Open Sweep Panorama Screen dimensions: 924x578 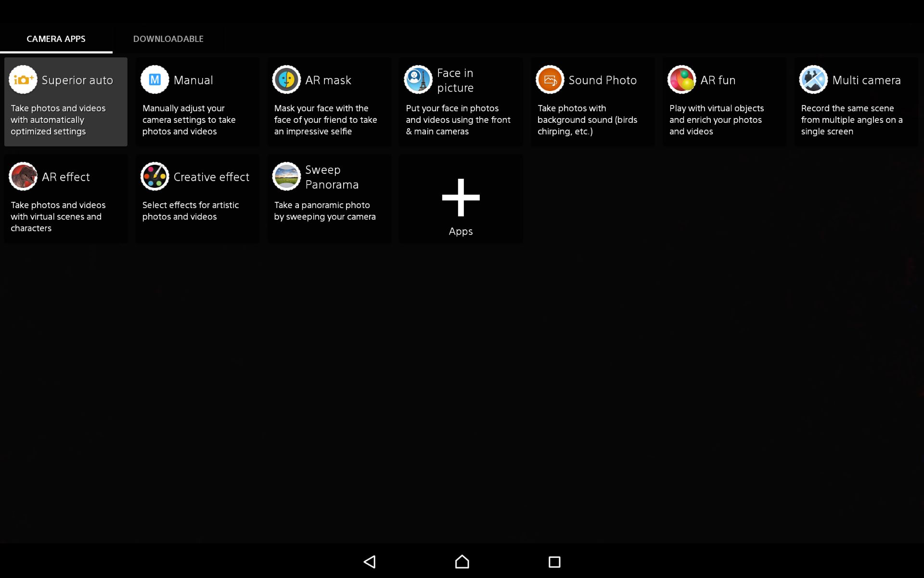[x=329, y=198]
